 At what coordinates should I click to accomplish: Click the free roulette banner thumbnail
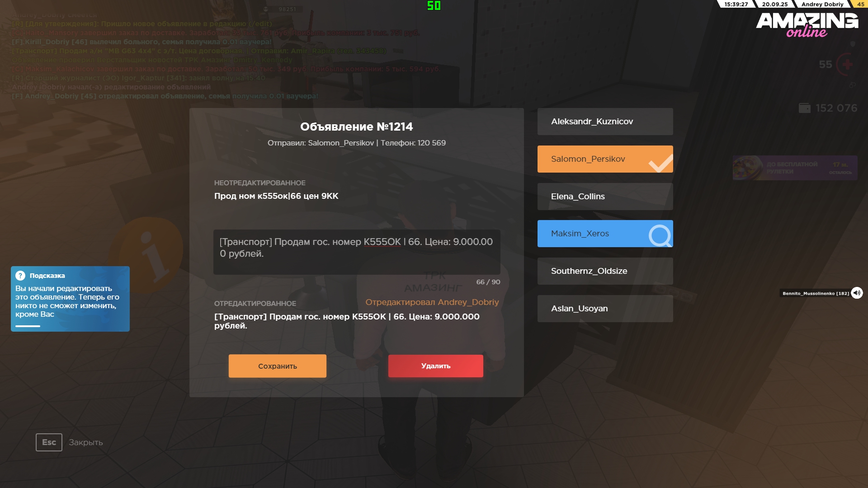[x=748, y=168]
